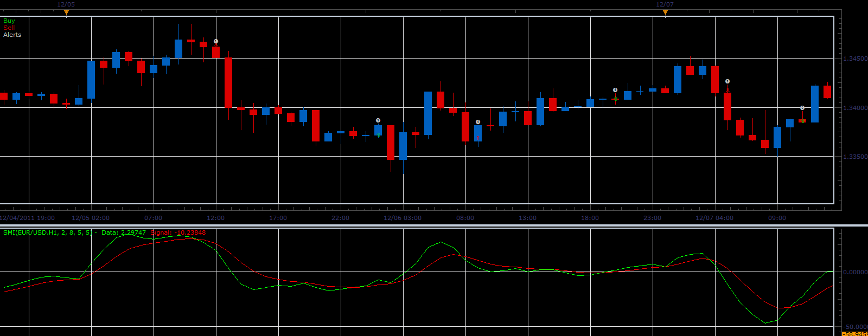Toggle the red Sell legend label
Image resolution: width=868 pixels, height=336 pixels.
tap(9, 28)
